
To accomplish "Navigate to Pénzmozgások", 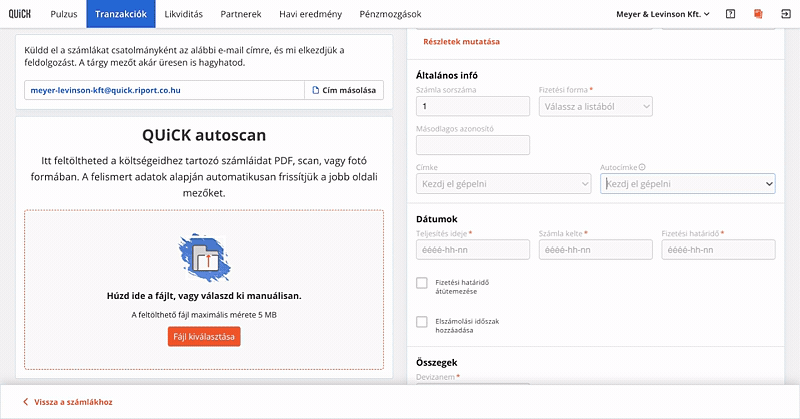I will click(390, 14).
